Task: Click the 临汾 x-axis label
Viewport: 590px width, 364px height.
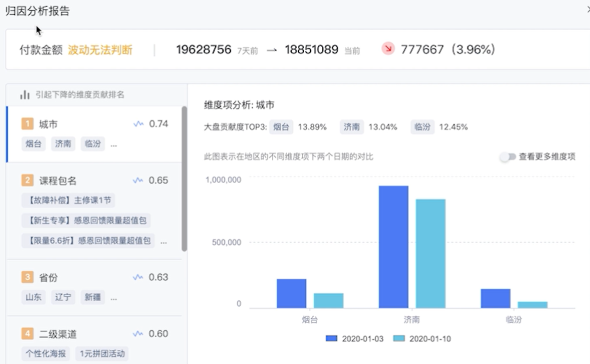Action: 514,320
